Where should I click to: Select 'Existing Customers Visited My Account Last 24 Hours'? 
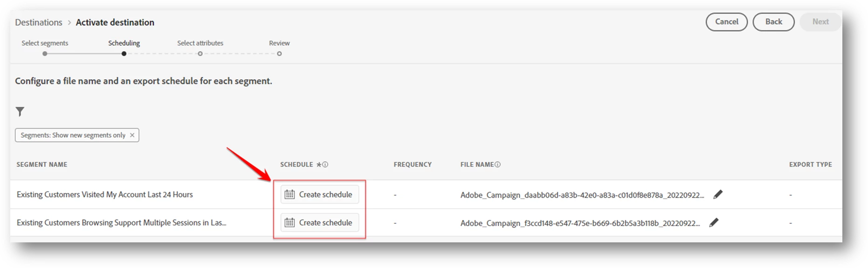click(105, 194)
